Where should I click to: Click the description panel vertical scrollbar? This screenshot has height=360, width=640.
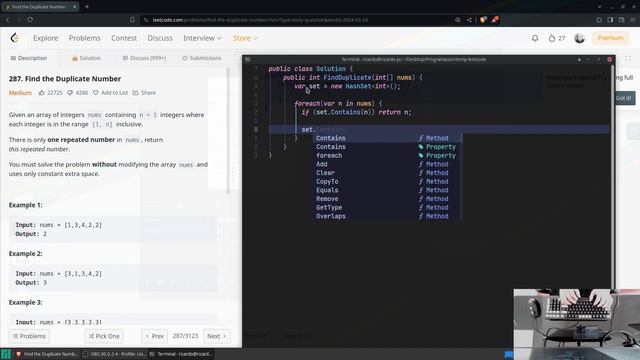coord(228,131)
